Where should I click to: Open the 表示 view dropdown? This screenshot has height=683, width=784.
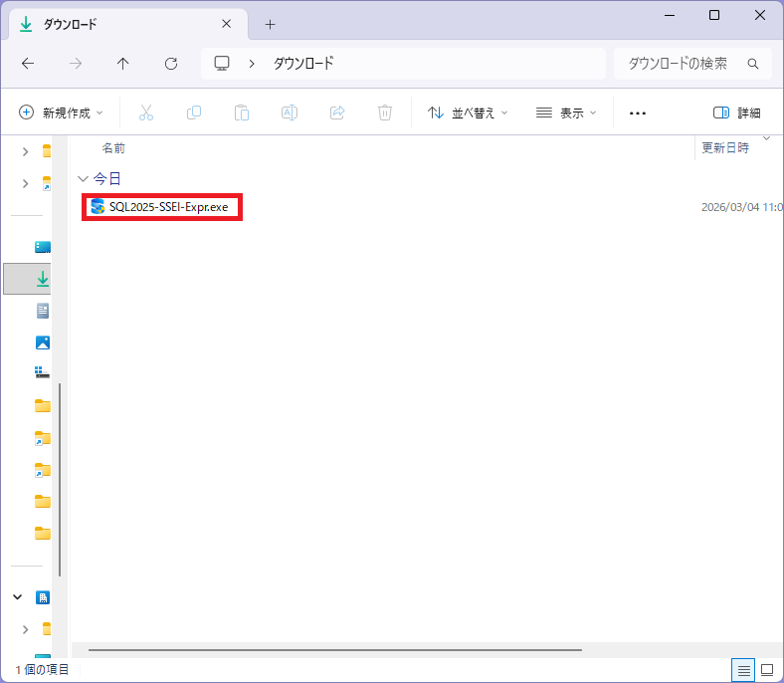[566, 113]
